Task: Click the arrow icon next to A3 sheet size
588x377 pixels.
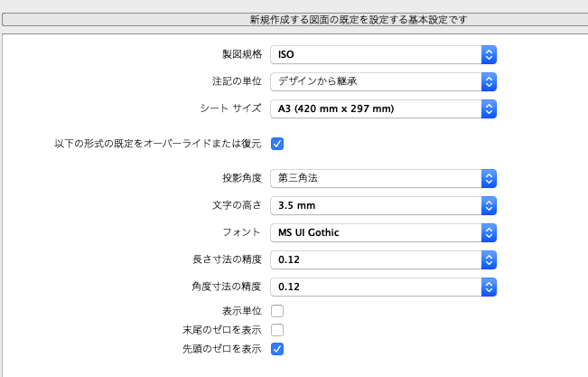Action: click(x=489, y=108)
